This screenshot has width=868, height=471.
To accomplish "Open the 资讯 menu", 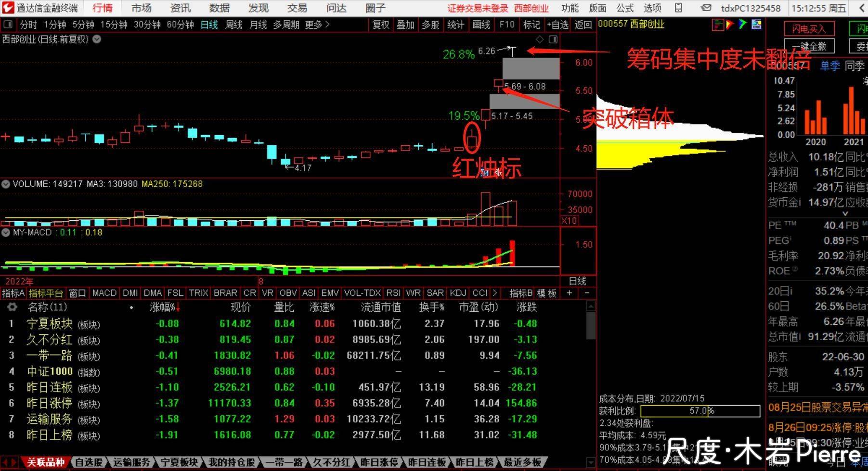I will tap(180, 8).
